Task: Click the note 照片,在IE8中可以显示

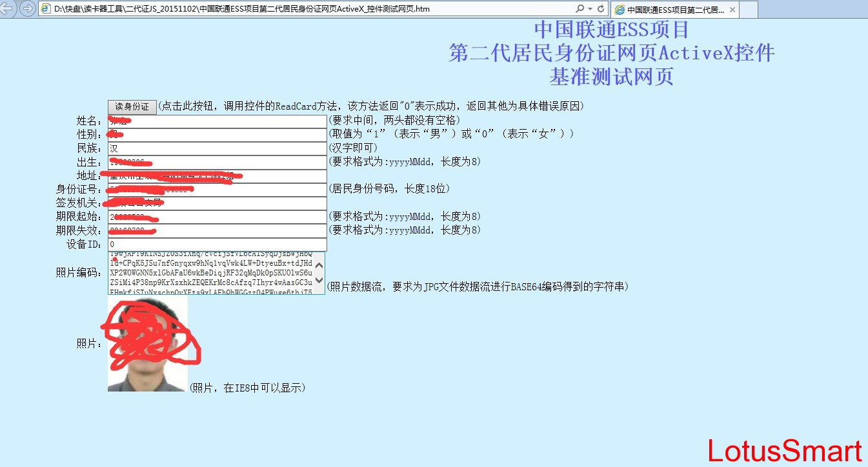Action: [247, 388]
